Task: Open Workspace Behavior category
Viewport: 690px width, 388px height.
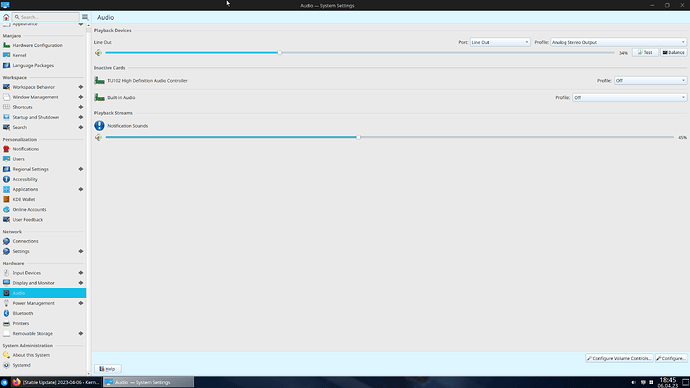Action: pos(43,87)
